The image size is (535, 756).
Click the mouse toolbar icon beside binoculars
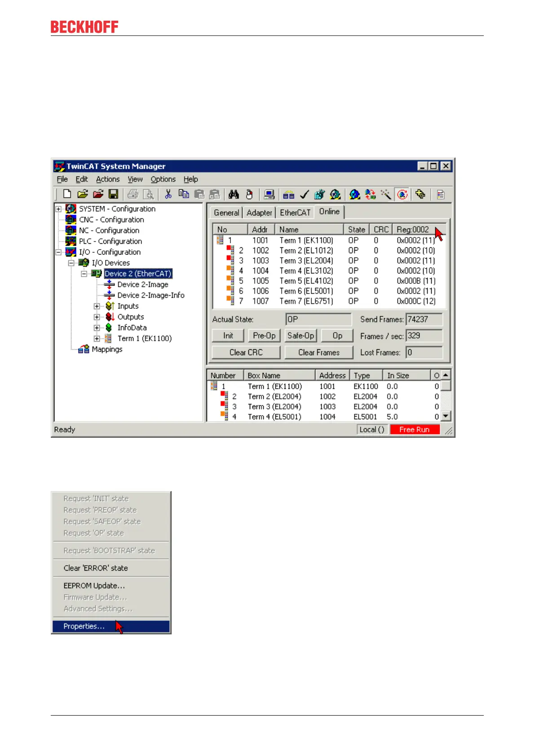pyautogui.click(x=249, y=194)
